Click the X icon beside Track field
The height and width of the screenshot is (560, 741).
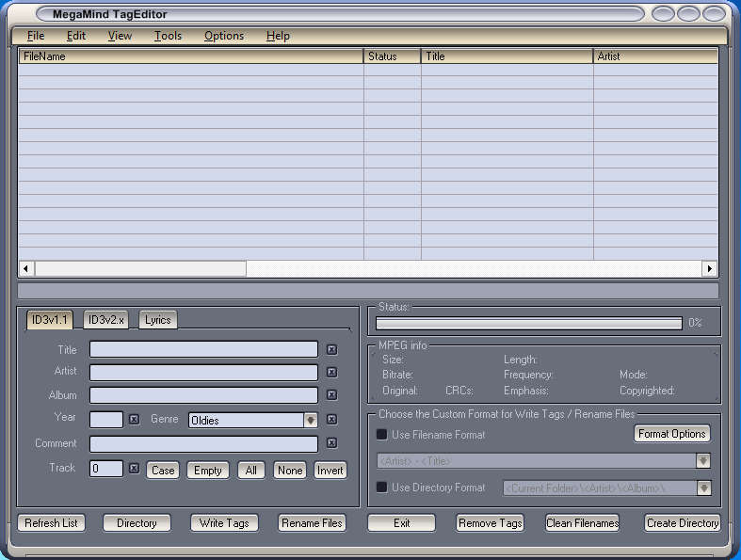coord(134,468)
